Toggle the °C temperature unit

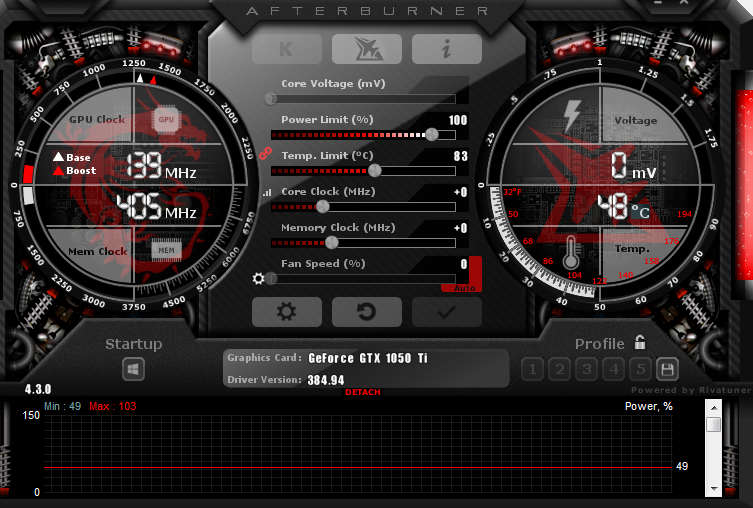coord(640,212)
